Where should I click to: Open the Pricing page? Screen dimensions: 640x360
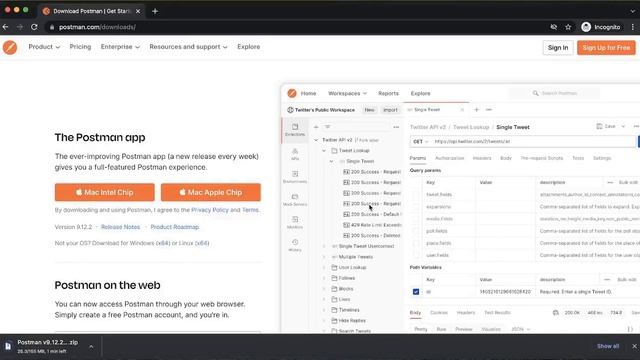(x=80, y=47)
